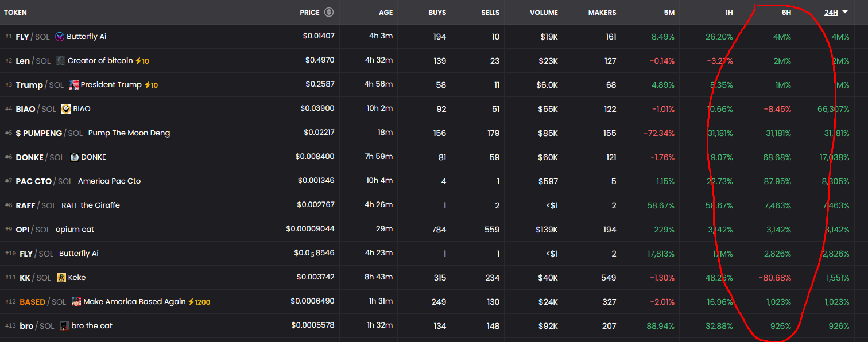Click the boost 10 badge on Len
This screenshot has width=868, height=342.
[x=142, y=61]
